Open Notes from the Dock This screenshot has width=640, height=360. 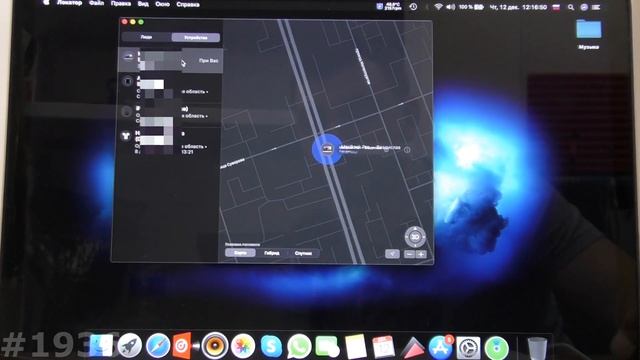[356, 346]
